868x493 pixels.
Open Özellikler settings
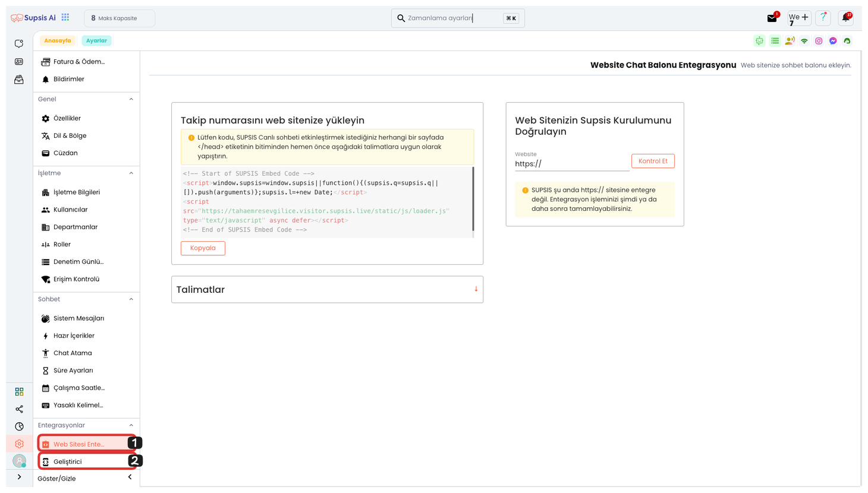click(x=86, y=118)
